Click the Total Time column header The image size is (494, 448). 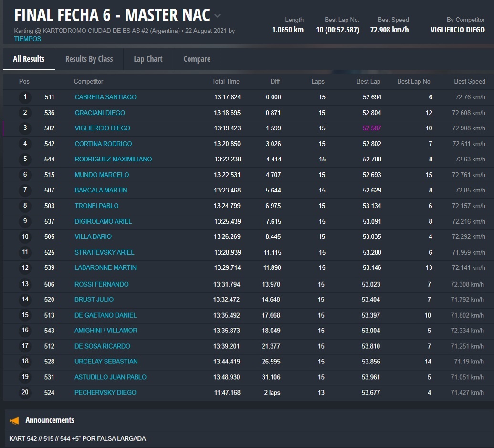[x=226, y=81]
